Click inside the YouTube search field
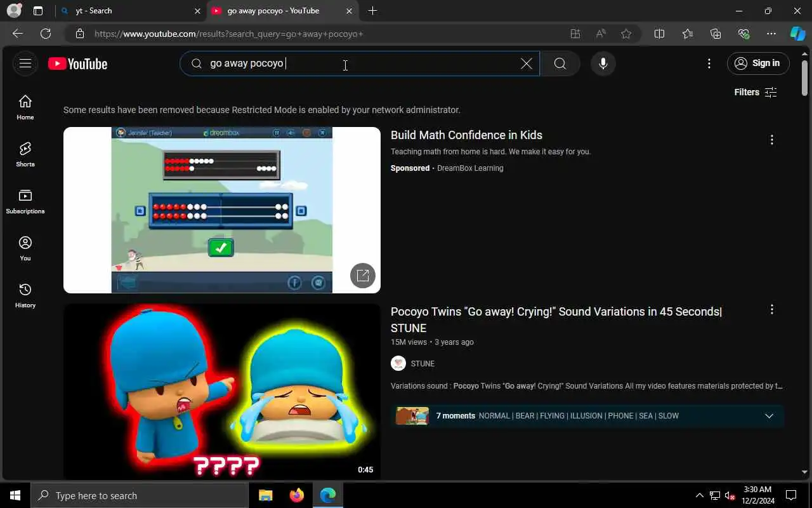 (360, 63)
